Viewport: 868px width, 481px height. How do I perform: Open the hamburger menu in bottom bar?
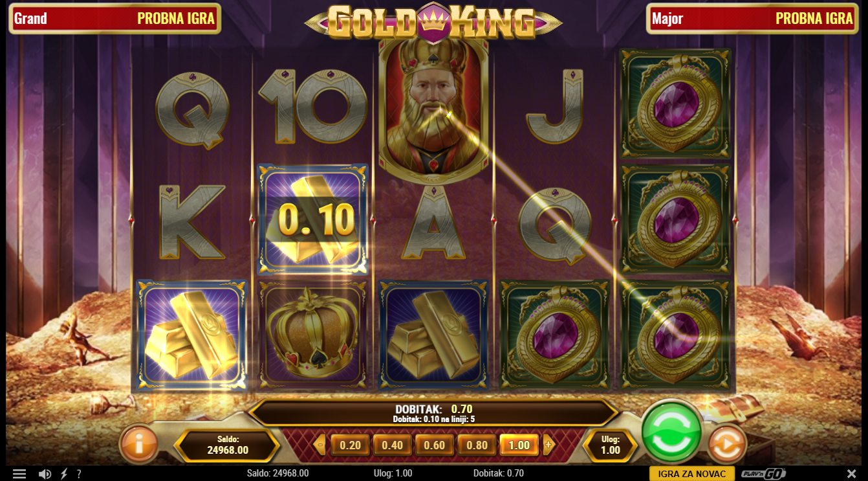tap(19, 474)
